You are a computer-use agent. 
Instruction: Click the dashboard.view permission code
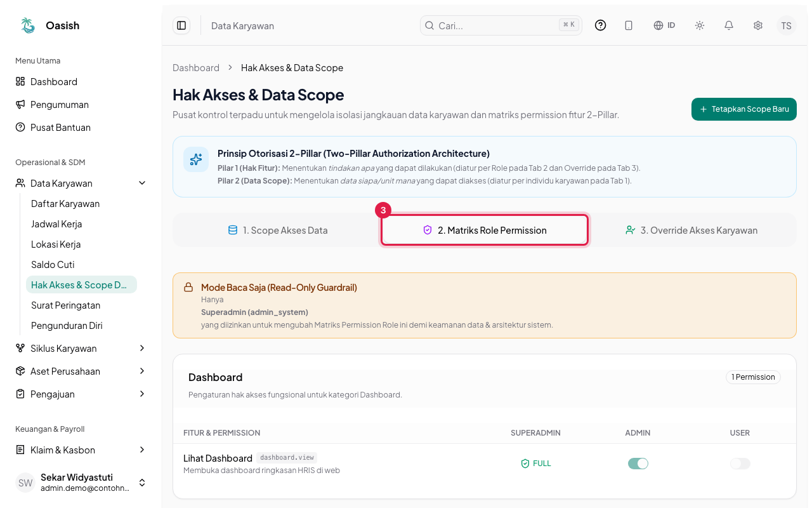(x=287, y=457)
